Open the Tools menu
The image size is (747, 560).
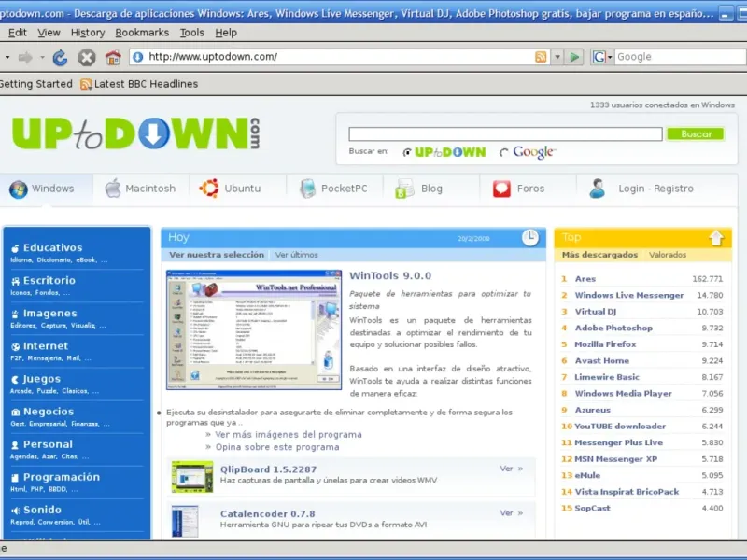pos(192,33)
